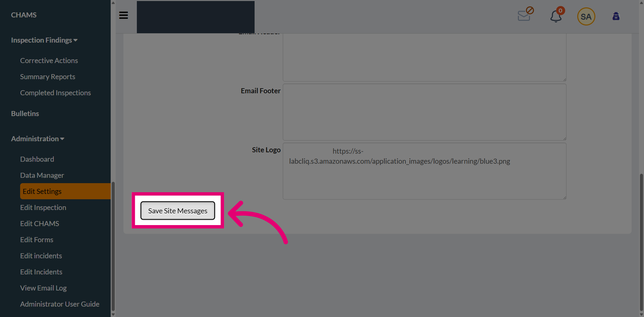Focus the Email Footer text area
This screenshot has height=317, width=644.
point(424,112)
